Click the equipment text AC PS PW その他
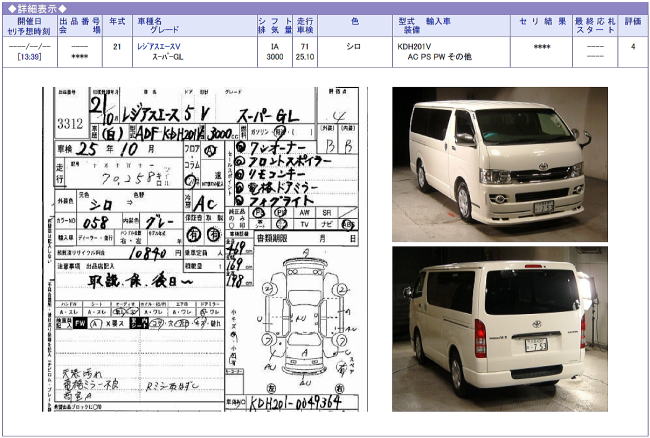The height and width of the screenshot is (438, 650). click(x=440, y=57)
